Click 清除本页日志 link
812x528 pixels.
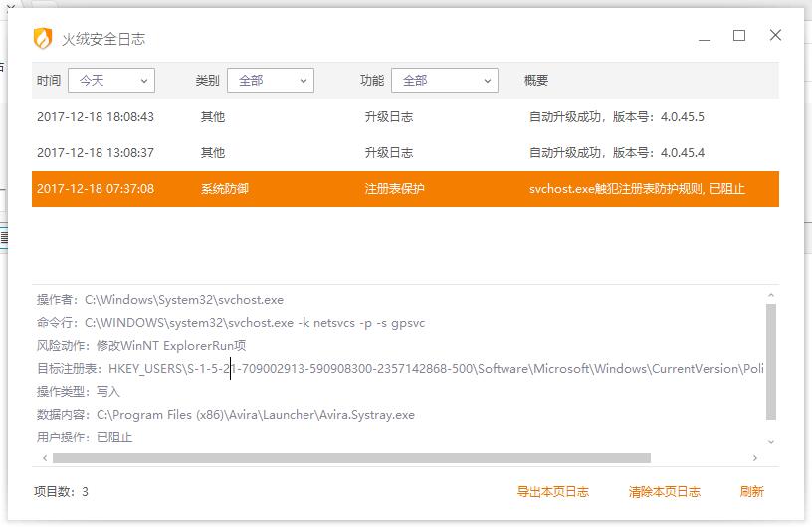665,492
